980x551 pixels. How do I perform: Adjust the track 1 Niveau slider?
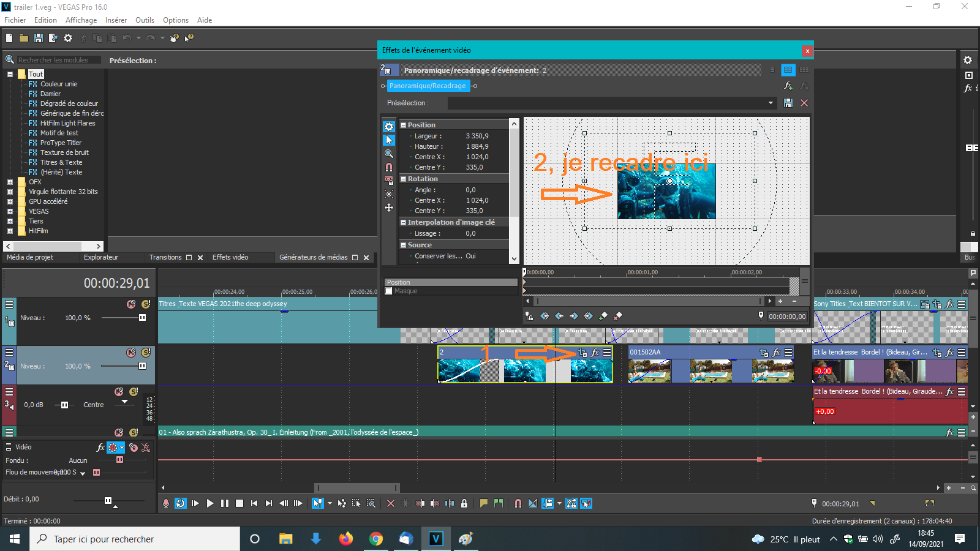142,318
